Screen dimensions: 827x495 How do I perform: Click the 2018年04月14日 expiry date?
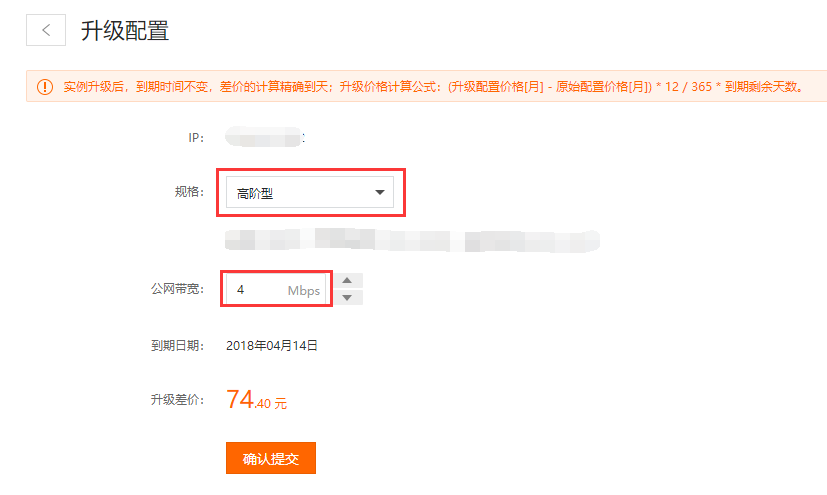tap(272, 346)
